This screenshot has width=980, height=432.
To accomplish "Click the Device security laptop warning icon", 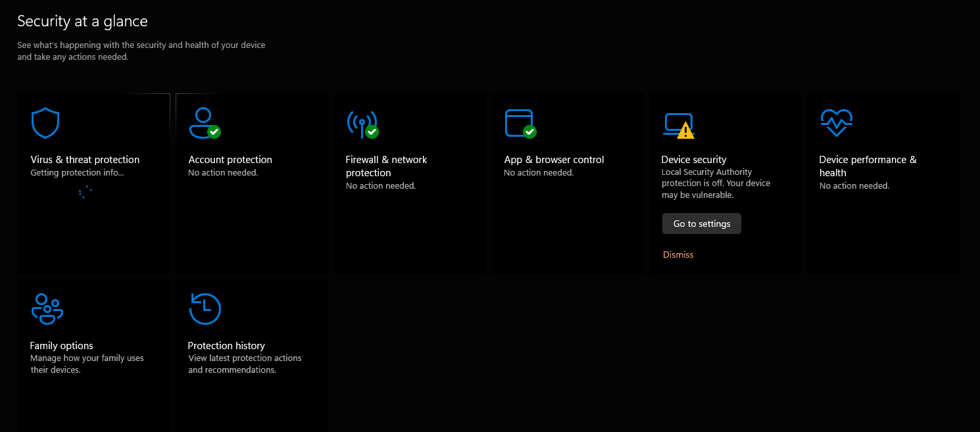I will pyautogui.click(x=679, y=126).
